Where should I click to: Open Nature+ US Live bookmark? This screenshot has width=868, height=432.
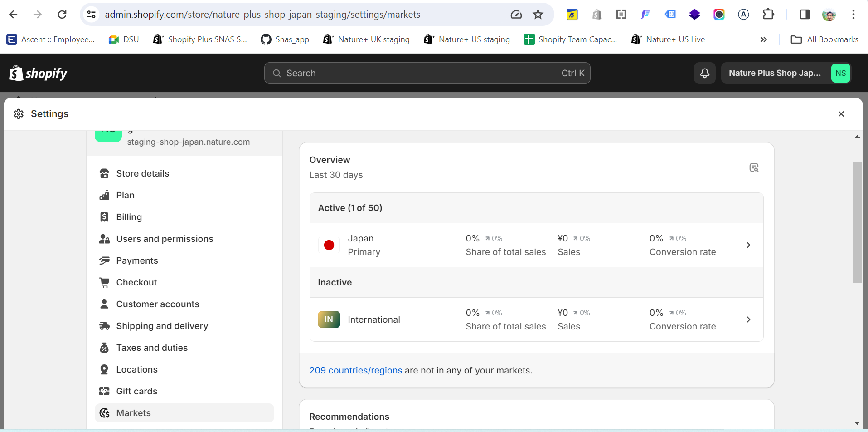coord(668,39)
